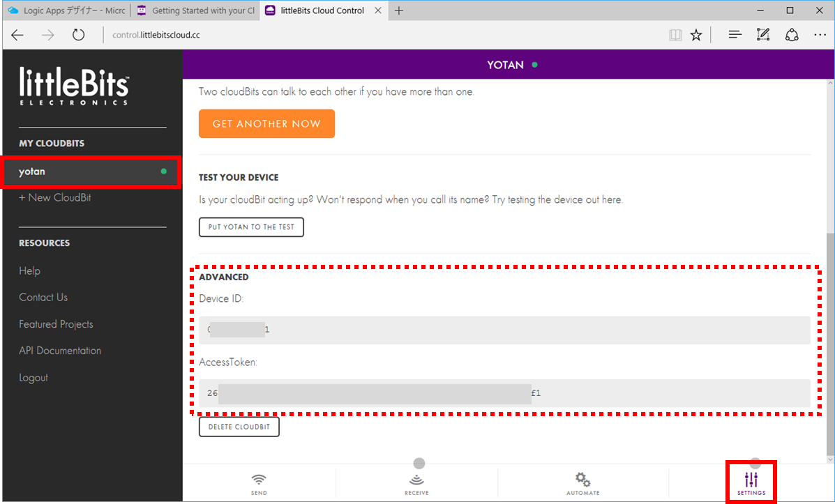Add a + New CloudBit
The image size is (835, 504).
click(x=55, y=197)
